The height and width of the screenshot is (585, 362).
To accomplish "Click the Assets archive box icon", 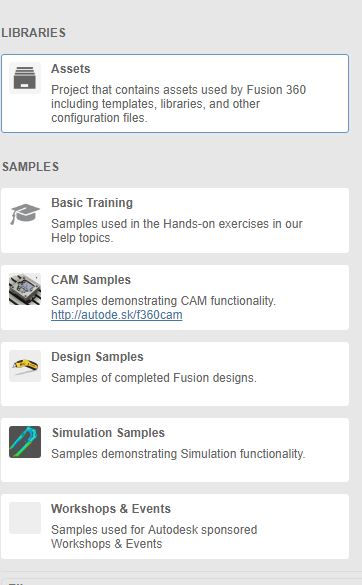I will click(x=25, y=78).
